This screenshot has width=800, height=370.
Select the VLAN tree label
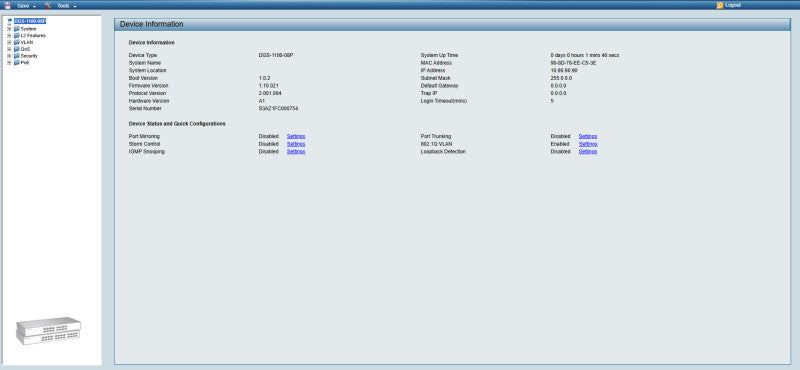point(27,42)
